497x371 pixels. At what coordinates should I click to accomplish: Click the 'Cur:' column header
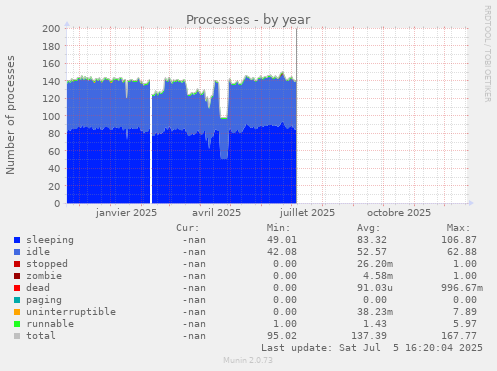pyautogui.click(x=188, y=228)
